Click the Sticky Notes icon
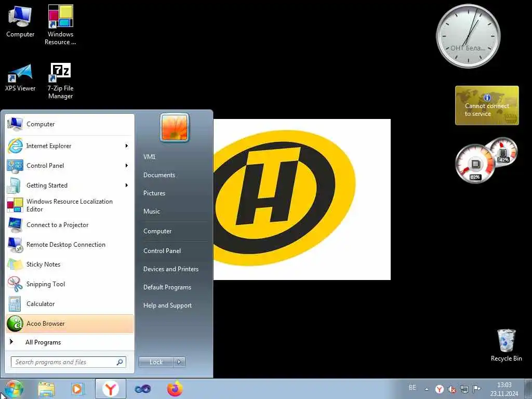Image resolution: width=532 pixels, height=399 pixels. pyautogui.click(x=15, y=264)
